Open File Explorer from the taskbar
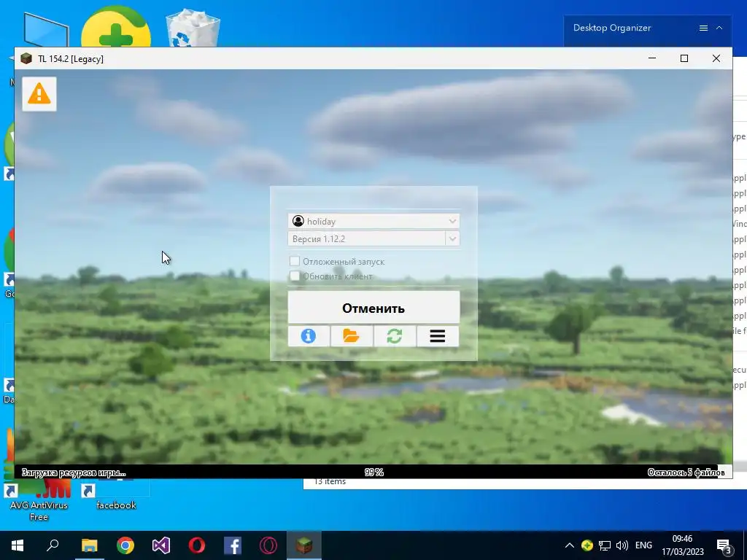Screen dimensions: 747x560 click(89, 545)
